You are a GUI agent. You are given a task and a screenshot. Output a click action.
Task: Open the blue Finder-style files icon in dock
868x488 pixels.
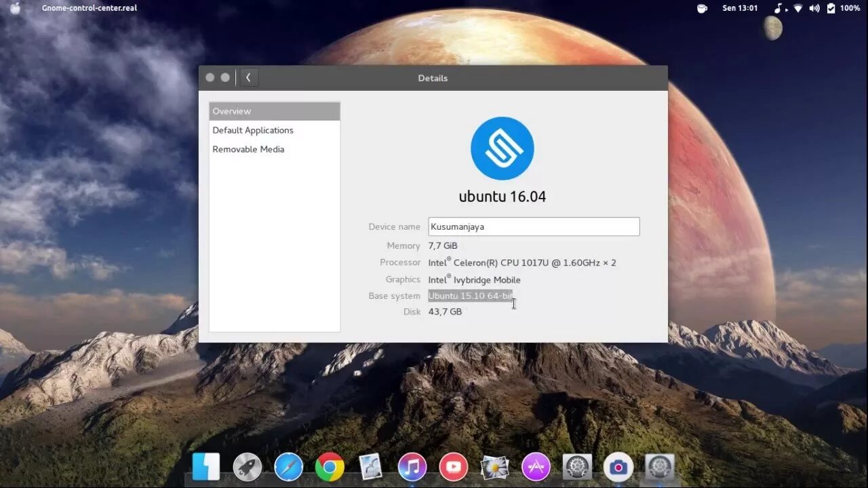[x=206, y=467]
